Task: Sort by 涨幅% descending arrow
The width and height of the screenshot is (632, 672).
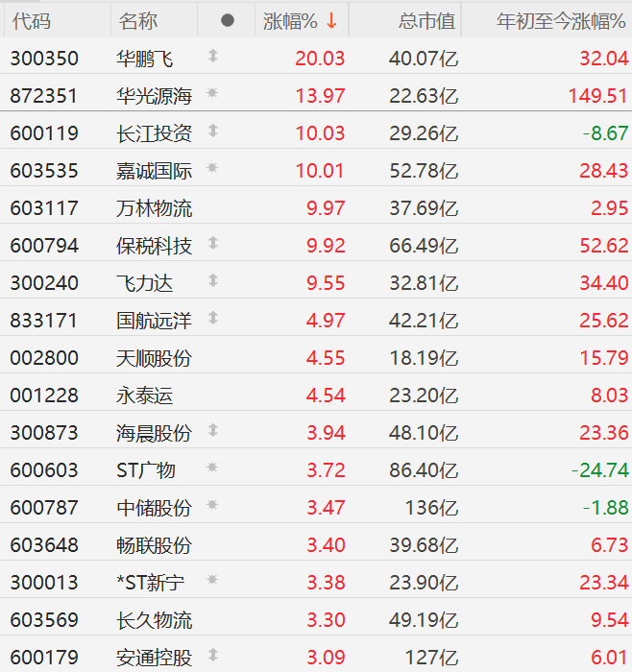Action: [331, 20]
